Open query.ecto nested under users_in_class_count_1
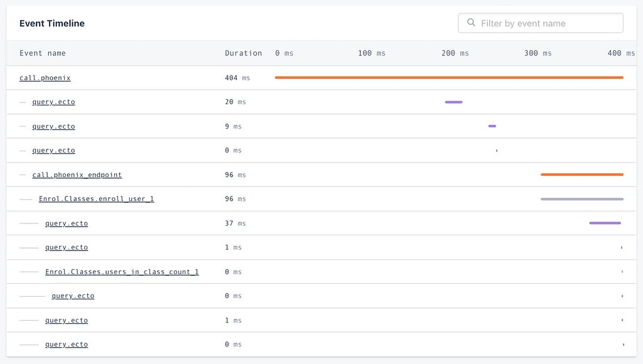Viewport: 643px width, 364px height. (73, 296)
